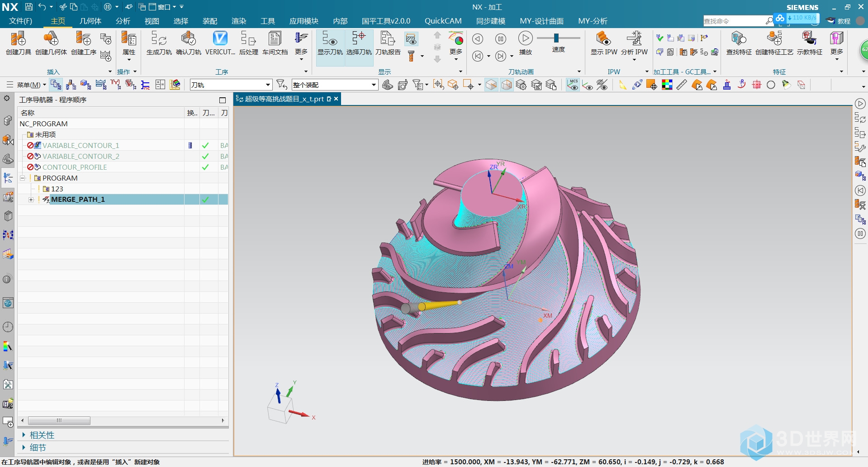Select the 未用项 folder
This screenshot has height=467, width=868.
(45, 135)
